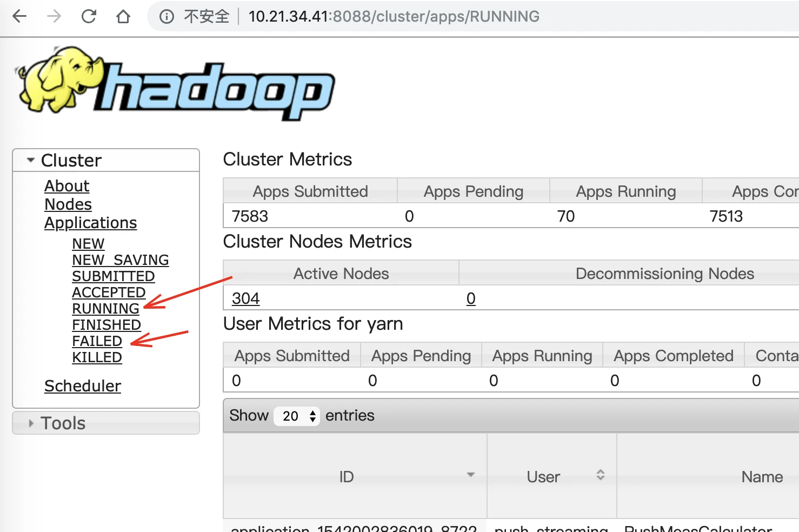Click User Metrics Apps Pending header
Image resolution: width=799 pixels, height=532 pixels.
pos(421,356)
